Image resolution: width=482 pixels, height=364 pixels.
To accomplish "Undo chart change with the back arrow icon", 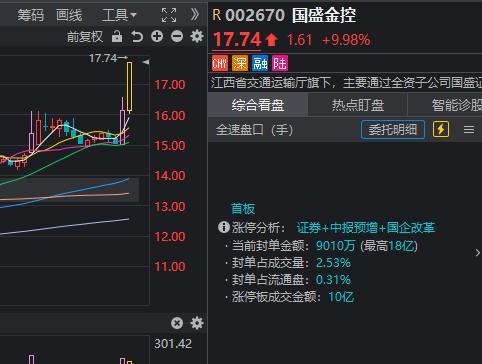I will pos(137,36).
